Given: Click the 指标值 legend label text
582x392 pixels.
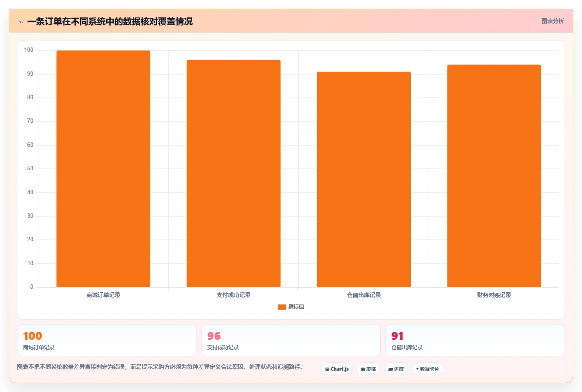Looking at the screenshot, I should (296, 307).
